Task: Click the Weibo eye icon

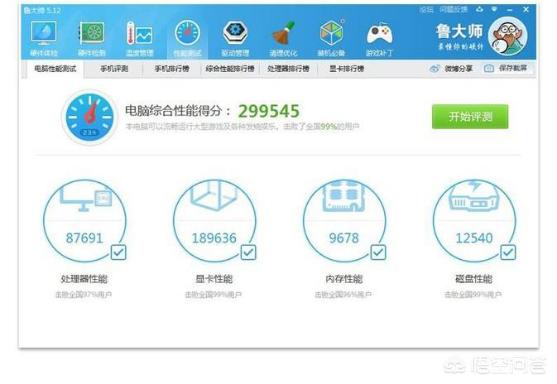Action: (x=434, y=69)
